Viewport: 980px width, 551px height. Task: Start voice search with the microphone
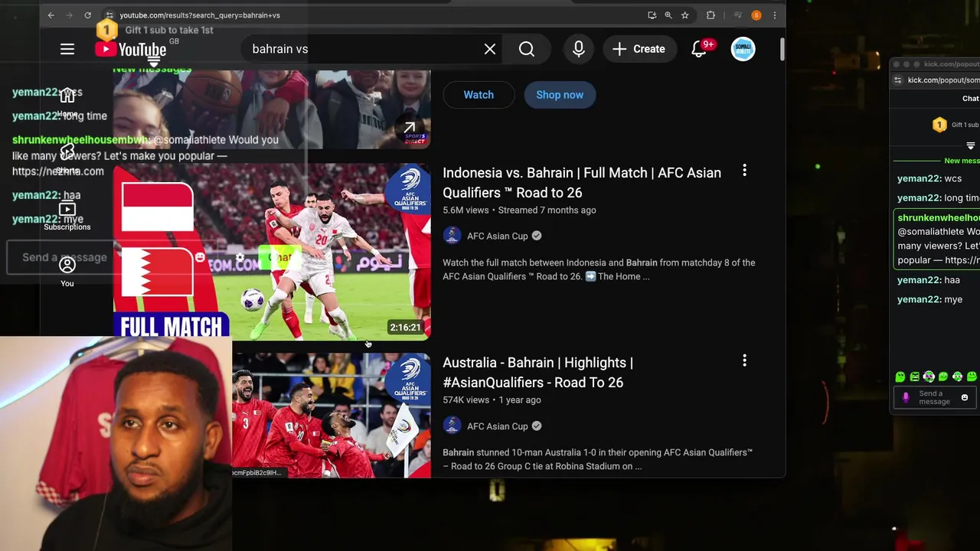point(579,49)
